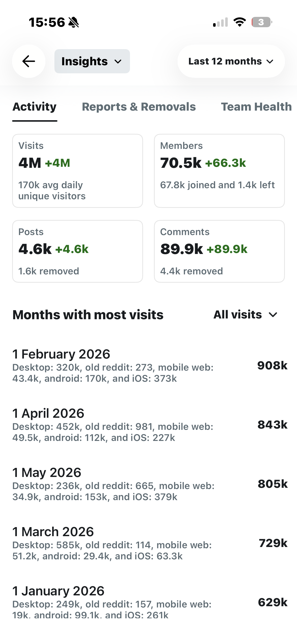
Task: Tap the muted bell icon in status bar
Action: point(74,22)
